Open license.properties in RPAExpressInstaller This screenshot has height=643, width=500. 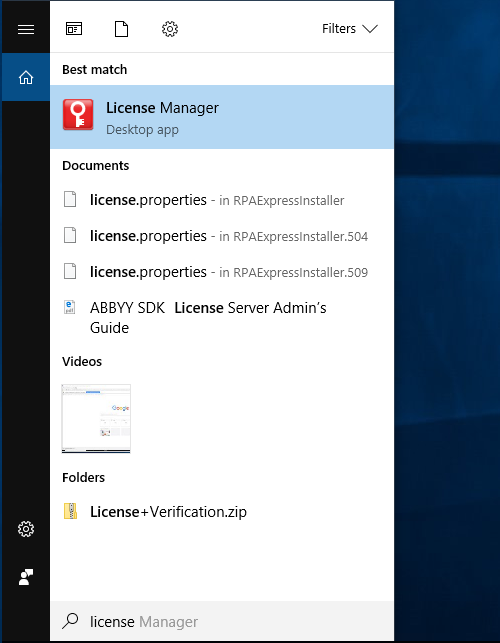coord(222,200)
